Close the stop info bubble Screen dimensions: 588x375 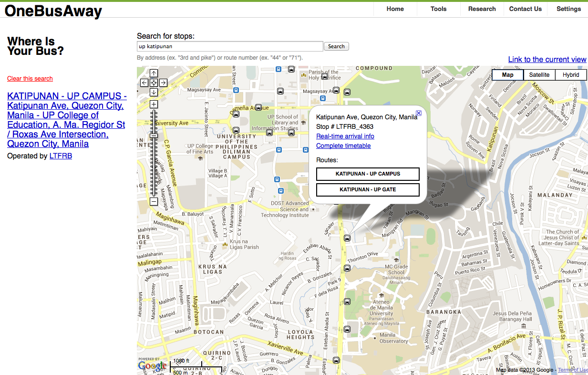(x=419, y=113)
